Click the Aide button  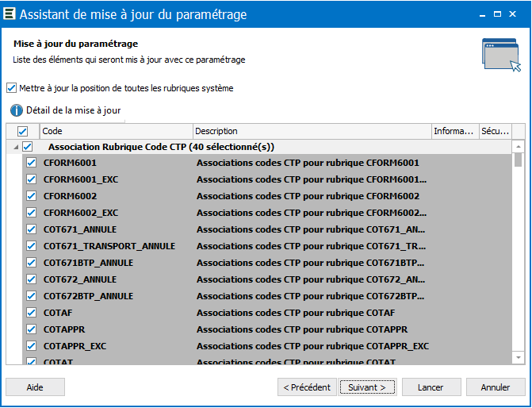[35, 387]
